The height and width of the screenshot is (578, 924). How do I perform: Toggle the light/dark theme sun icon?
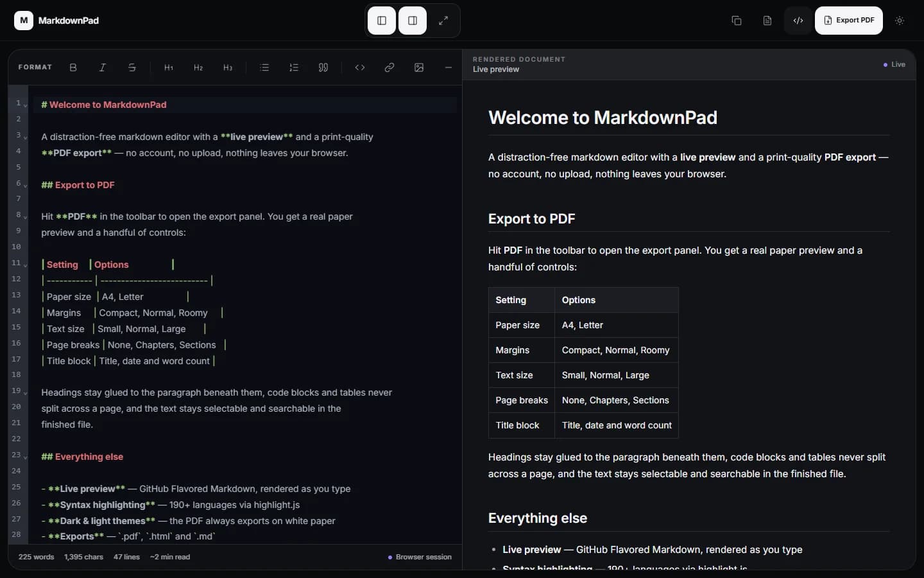[x=900, y=21]
